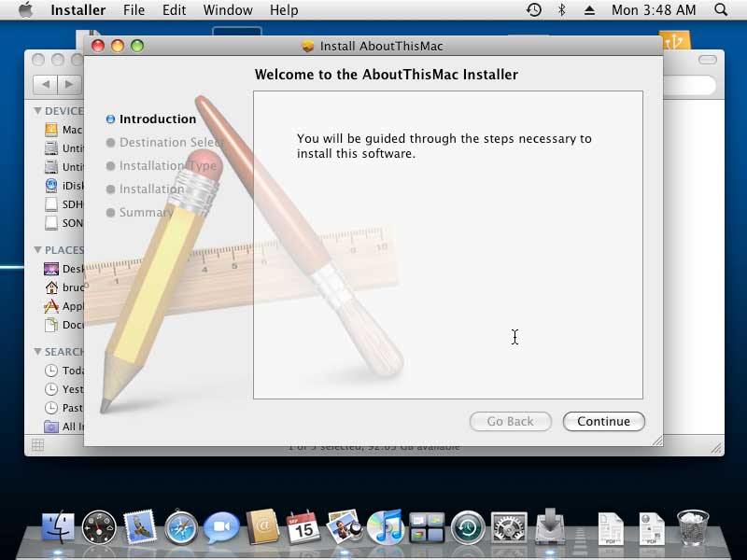This screenshot has width=747, height=560.
Task: Select the Past Week search in Finder sidebar
Action: click(x=63, y=408)
